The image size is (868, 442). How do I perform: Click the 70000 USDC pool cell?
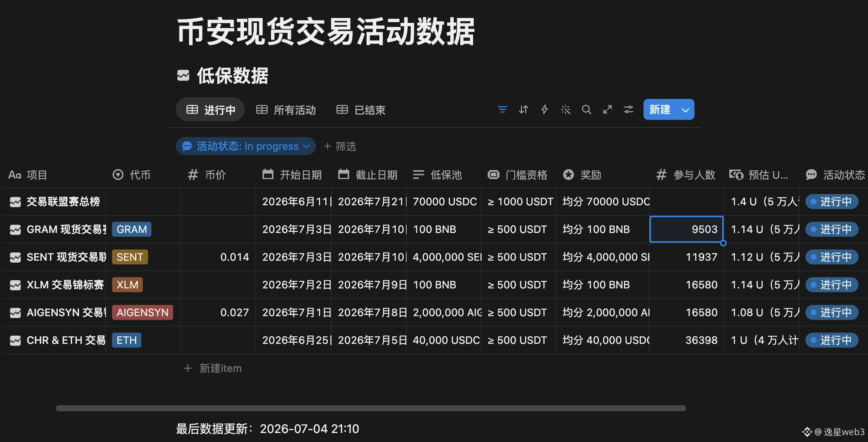444,202
